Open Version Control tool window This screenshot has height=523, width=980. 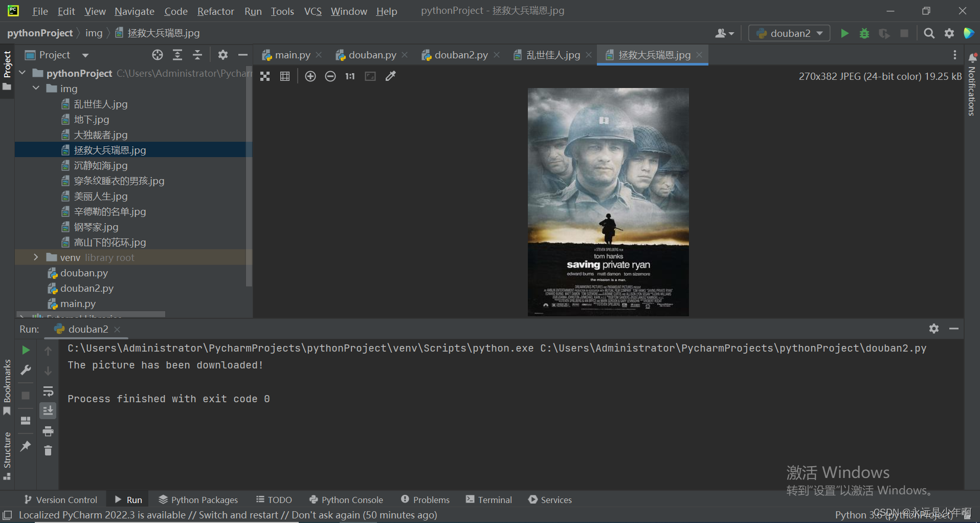coord(61,499)
